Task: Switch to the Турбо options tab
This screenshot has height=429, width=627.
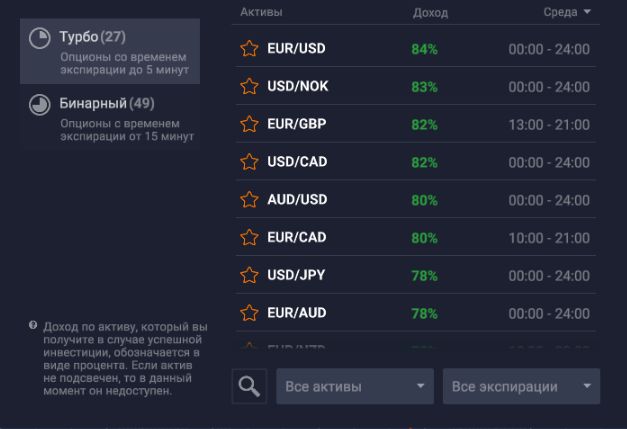Action: point(110,51)
